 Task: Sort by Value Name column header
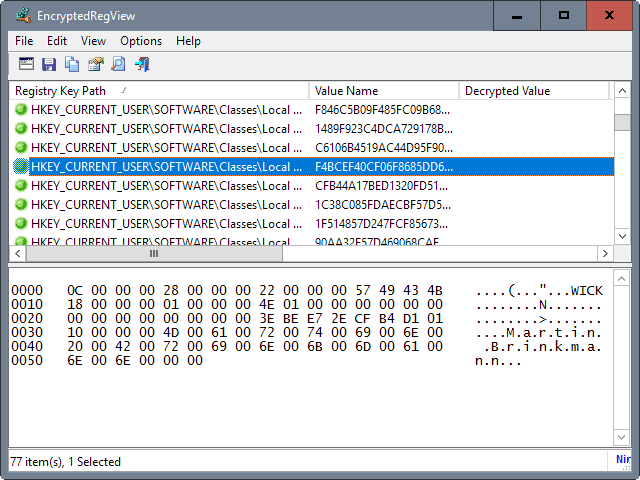[x=384, y=91]
